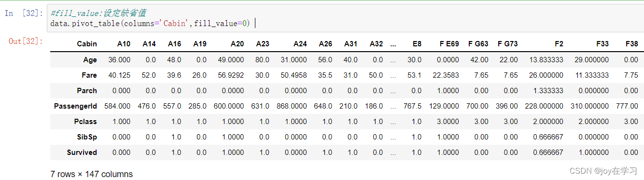644x180 pixels.
Task: Click Fare value 50.4958 under A24
Action: [x=294, y=75]
